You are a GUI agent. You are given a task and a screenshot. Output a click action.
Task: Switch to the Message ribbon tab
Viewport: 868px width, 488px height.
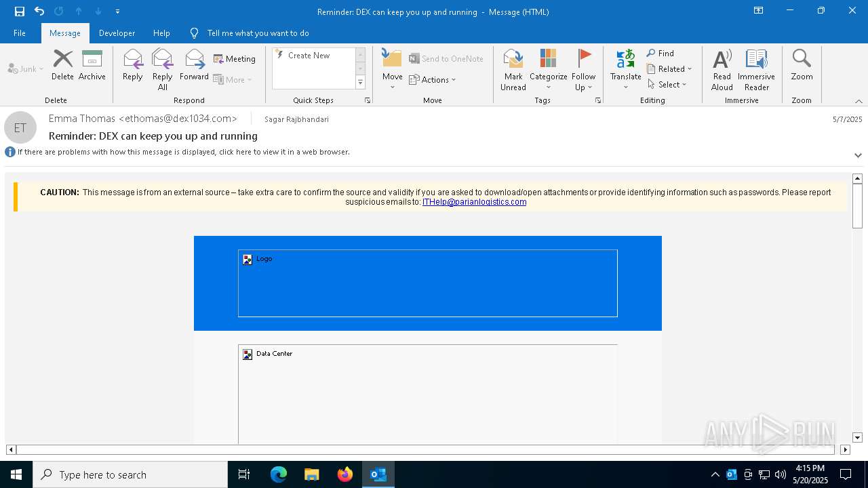click(x=65, y=33)
